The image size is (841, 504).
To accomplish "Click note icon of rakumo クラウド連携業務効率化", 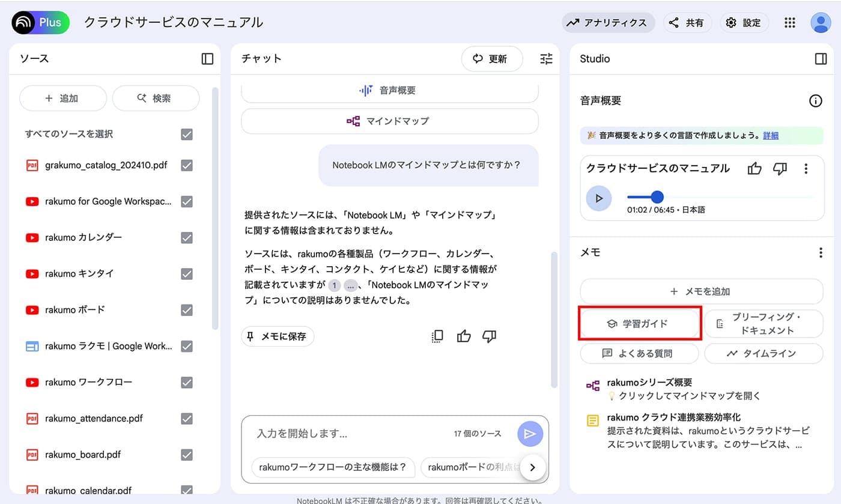I will [x=593, y=421].
